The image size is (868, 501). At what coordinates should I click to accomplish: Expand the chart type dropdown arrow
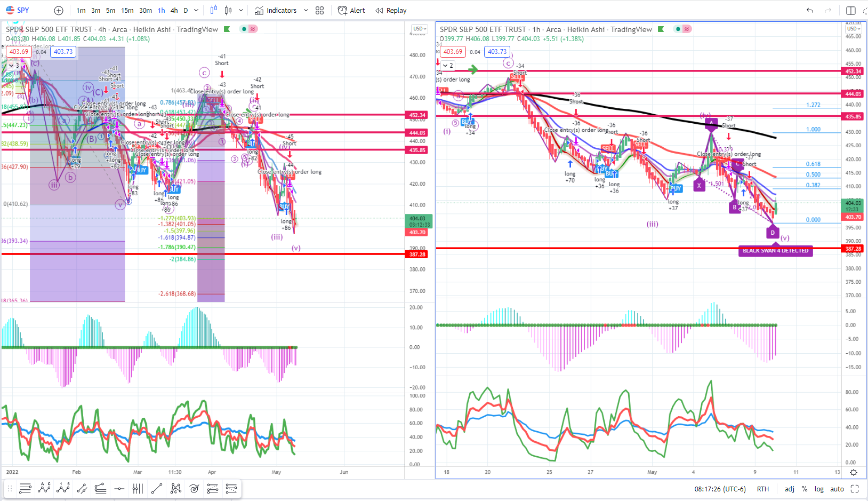[x=241, y=11]
